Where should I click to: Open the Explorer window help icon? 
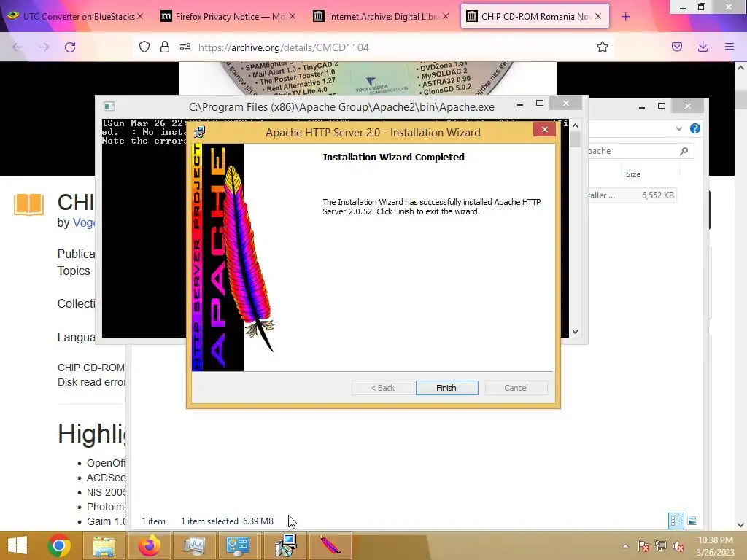[694, 128]
